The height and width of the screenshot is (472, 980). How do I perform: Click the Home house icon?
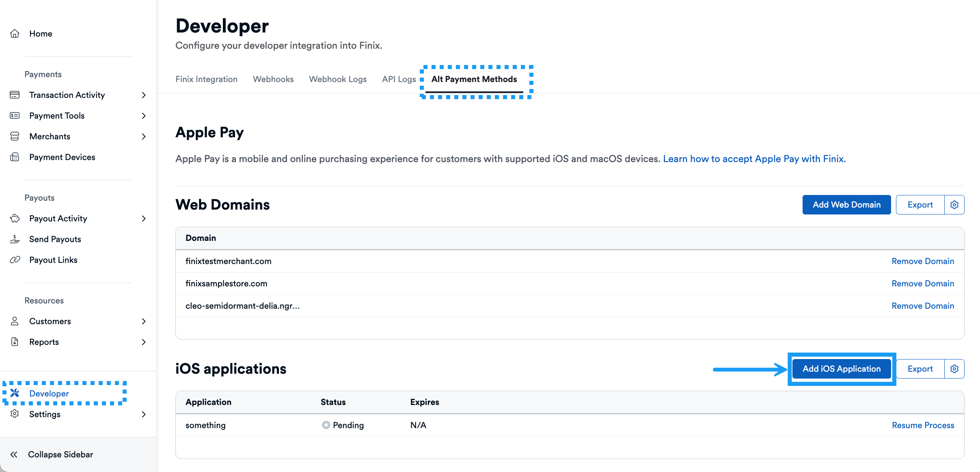pos(15,34)
